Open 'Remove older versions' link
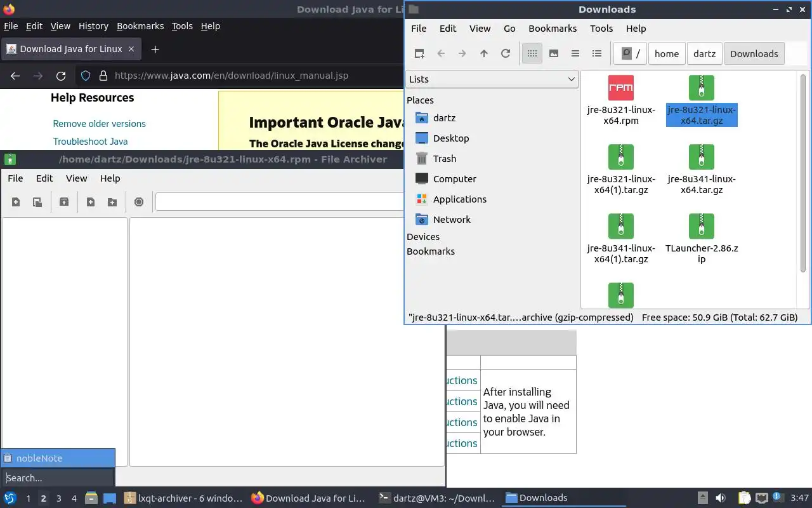 tap(99, 124)
